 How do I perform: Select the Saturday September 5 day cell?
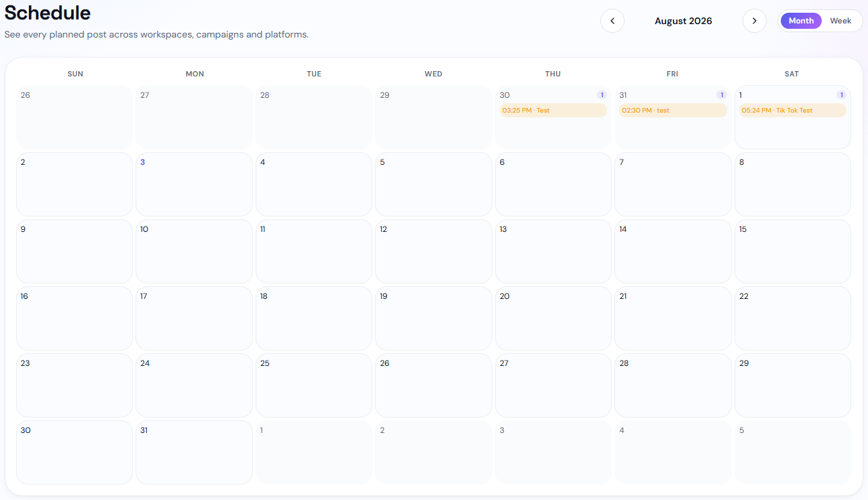pyautogui.click(x=793, y=452)
